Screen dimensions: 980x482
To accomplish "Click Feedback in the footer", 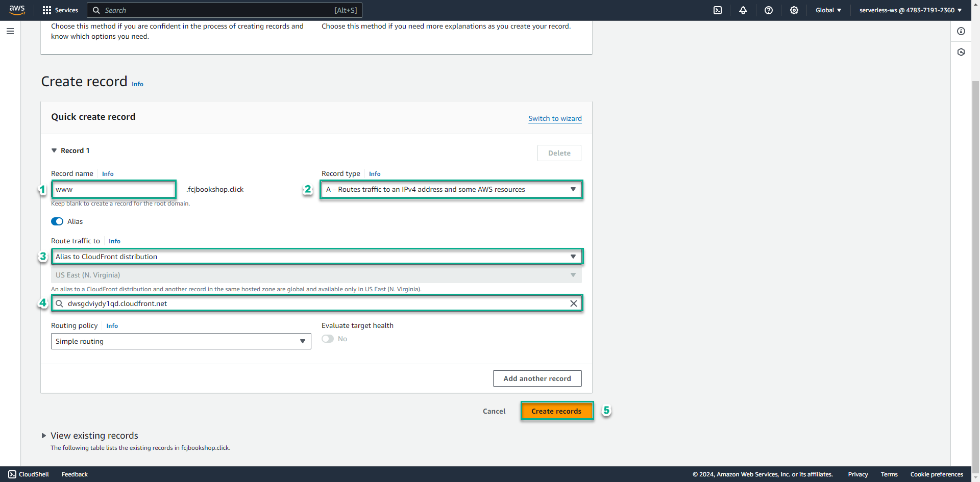I will click(75, 474).
